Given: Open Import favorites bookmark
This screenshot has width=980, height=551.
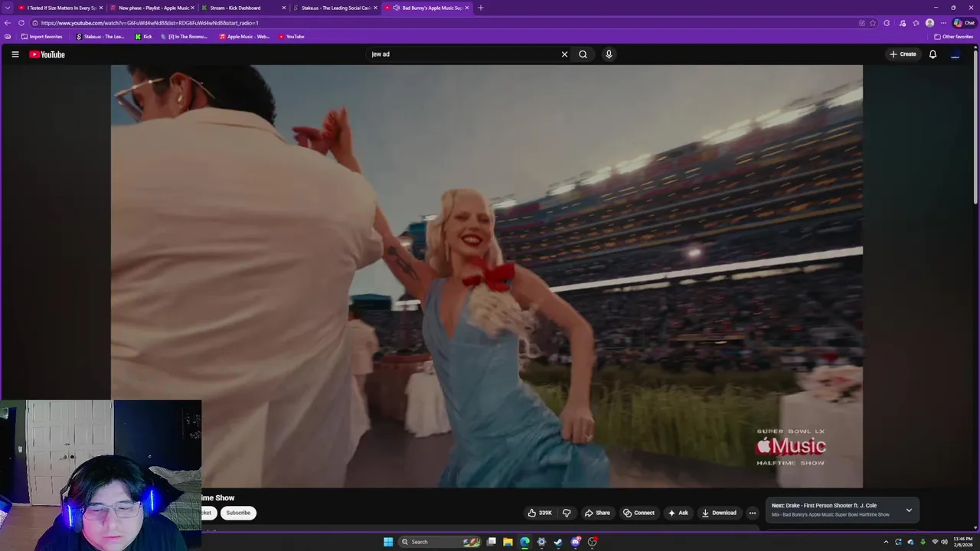Looking at the screenshot, I should point(41,37).
